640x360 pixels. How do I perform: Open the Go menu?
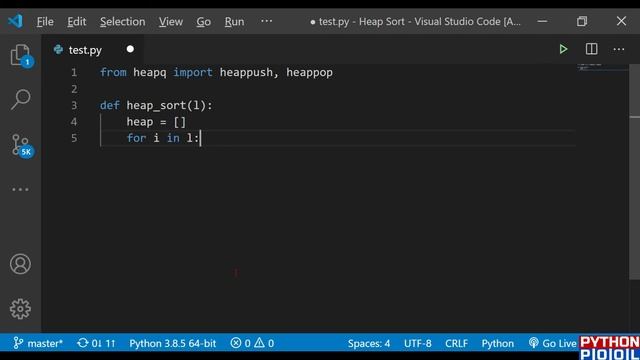pyautogui.click(x=204, y=21)
